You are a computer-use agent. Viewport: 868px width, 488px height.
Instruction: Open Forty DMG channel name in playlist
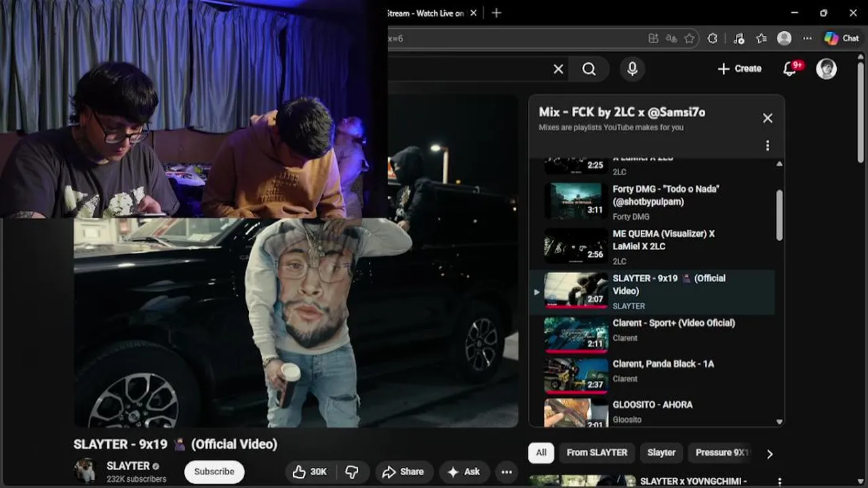click(631, 217)
